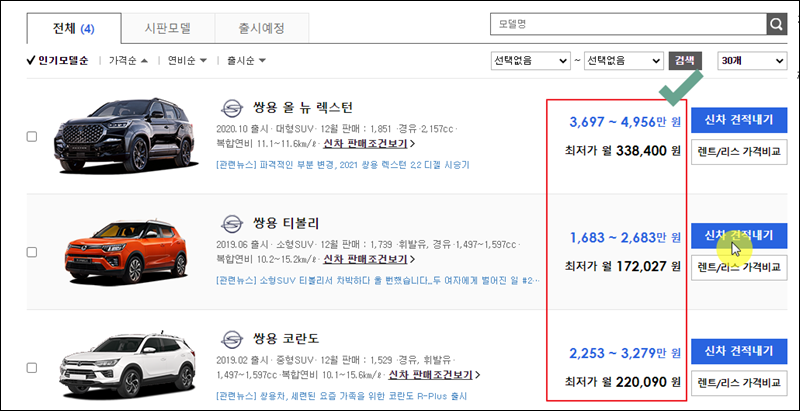Tick the checkbox for 쌍용 올 뉴 렉스턴
This screenshot has width=800, height=411.
pyautogui.click(x=32, y=137)
